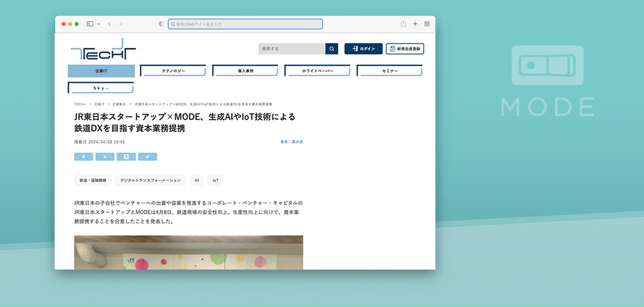Switch to the ホワイトペーパー tab
Image resolution: width=644 pixels, height=307 pixels.
point(318,71)
